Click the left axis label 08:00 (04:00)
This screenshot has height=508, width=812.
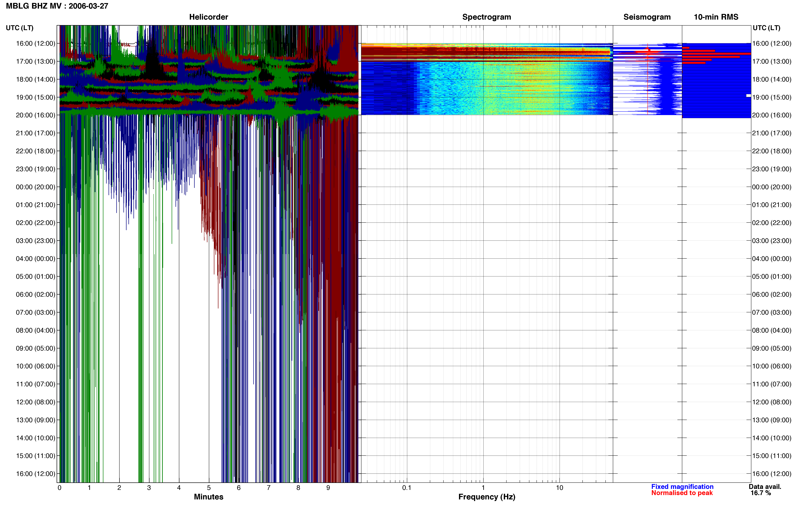(36, 330)
